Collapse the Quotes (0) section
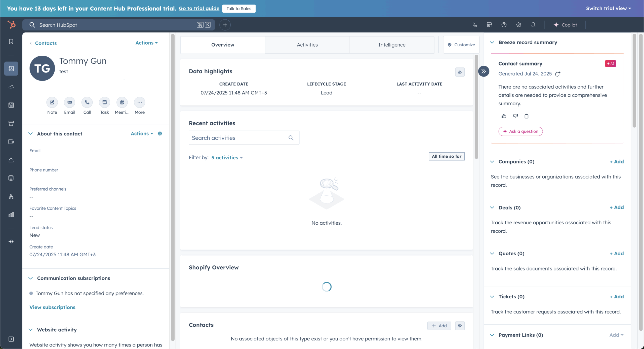The height and width of the screenshot is (349, 644). 492,254
